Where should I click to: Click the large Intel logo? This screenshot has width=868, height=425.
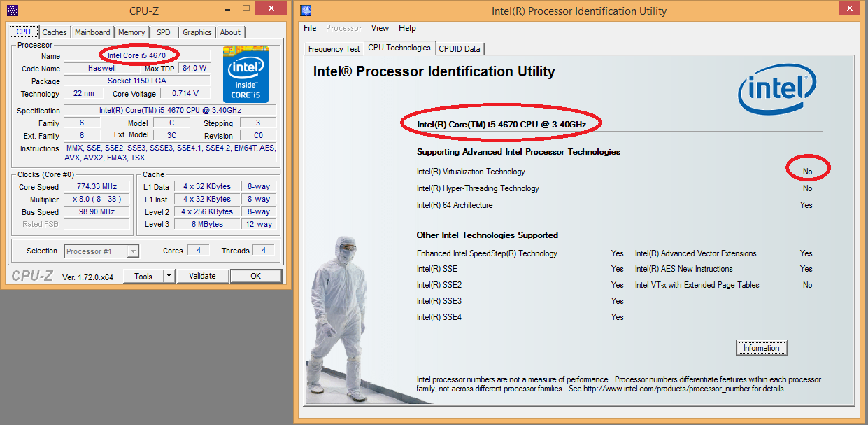tap(777, 89)
